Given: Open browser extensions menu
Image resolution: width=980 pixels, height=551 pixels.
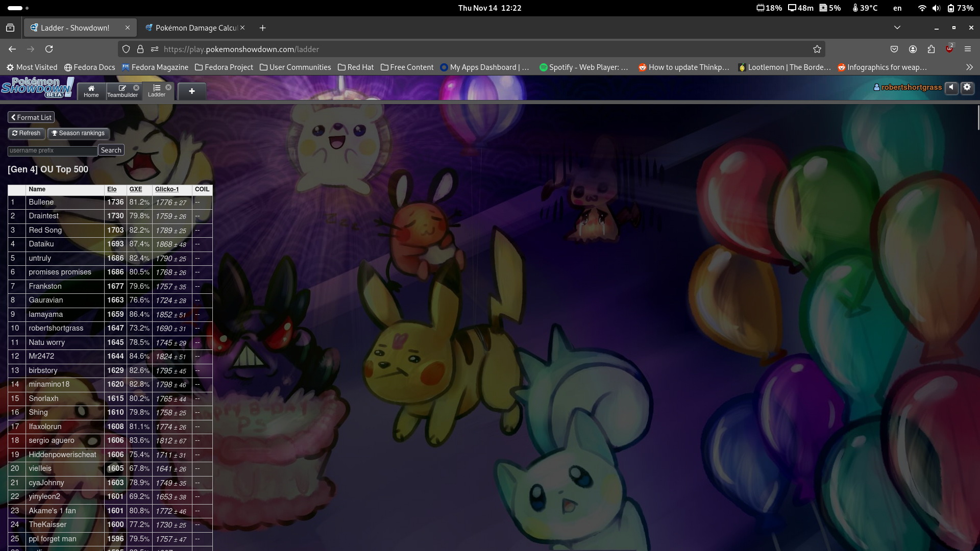Looking at the screenshot, I should [931, 49].
